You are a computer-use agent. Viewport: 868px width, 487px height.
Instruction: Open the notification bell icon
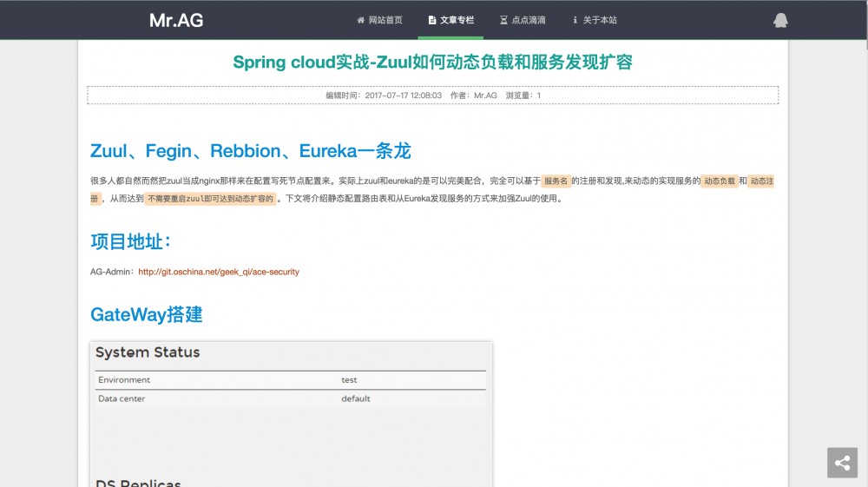780,21
